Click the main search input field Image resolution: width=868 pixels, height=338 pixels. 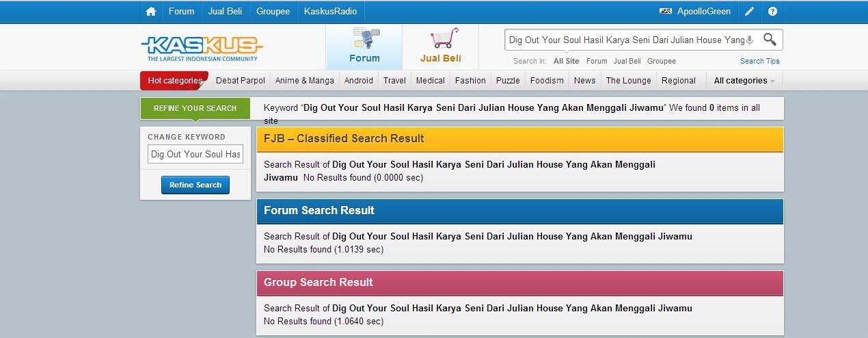click(x=625, y=40)
